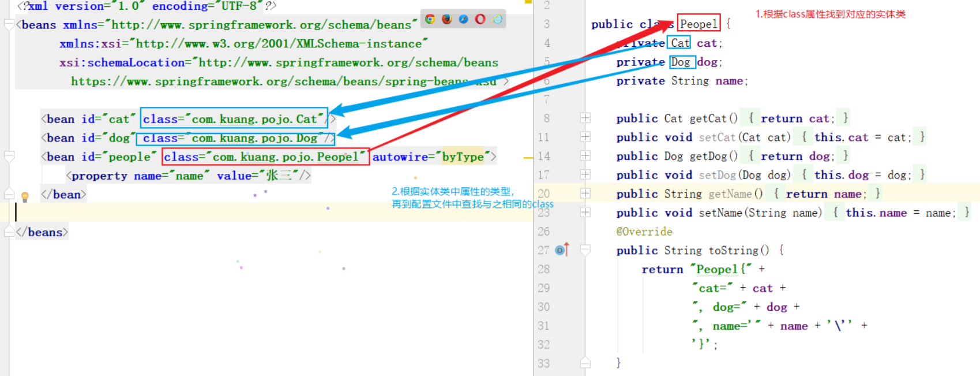Collapse the people bean fold marker
The image size is (980, 376).
point(9,157)
